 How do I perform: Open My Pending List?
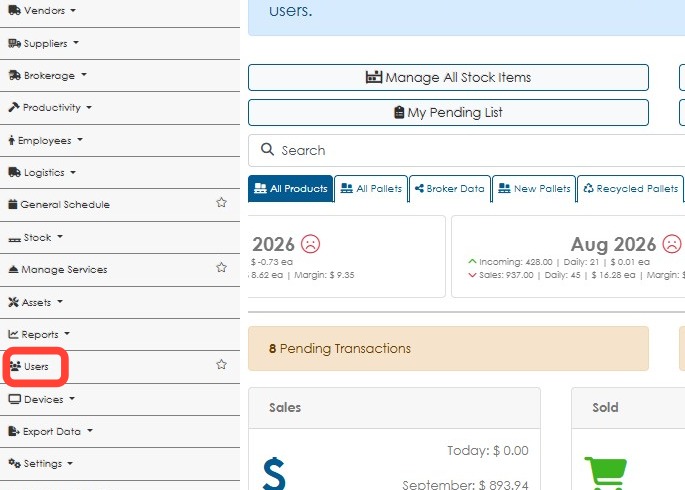[448, 113]
